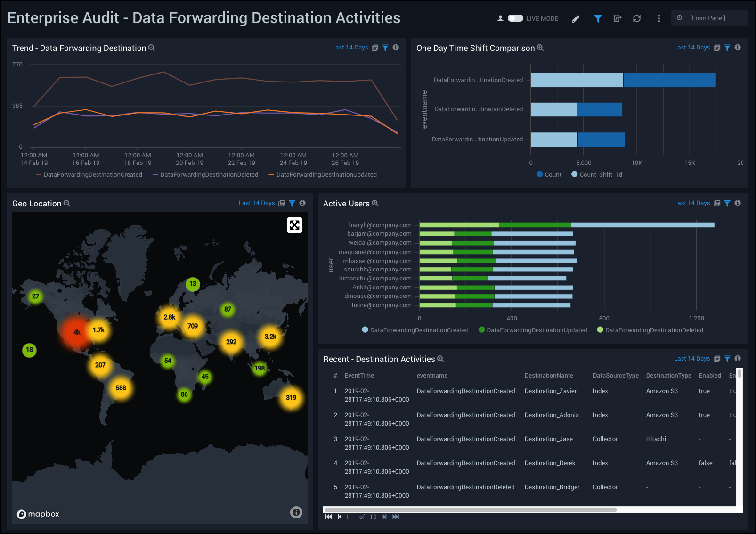Sort table by the DestinationName column header
Image resolution: width=756 pixels, height=534 pixels.
(x=549, y=376)
